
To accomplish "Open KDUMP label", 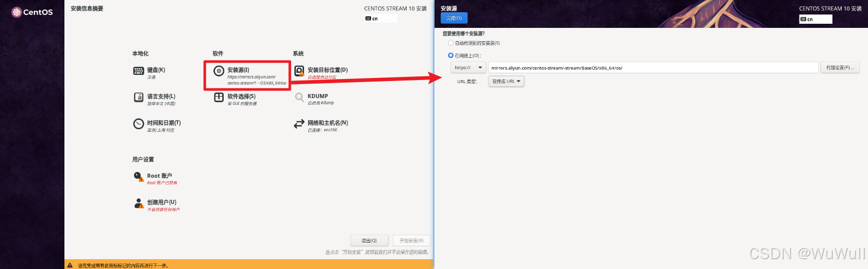I will pyautogui.click(x=318, y=96).
